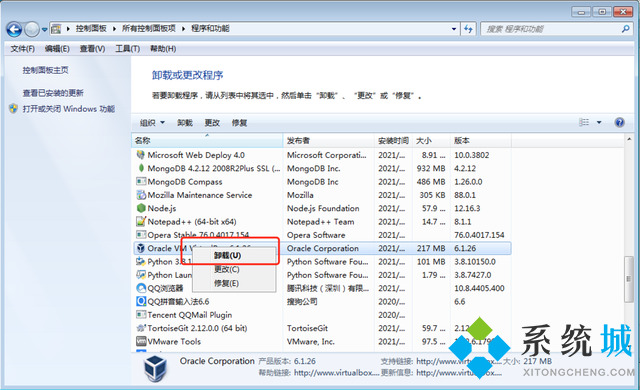Click shield icon beside Windows 功能 link
640x390 pixels.
(x=13, y=109)
